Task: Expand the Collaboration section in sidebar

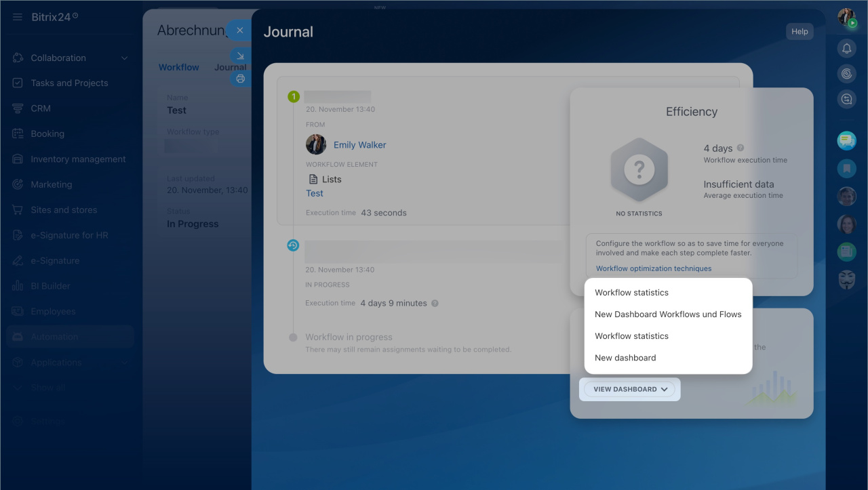Action: click(124, 58)
